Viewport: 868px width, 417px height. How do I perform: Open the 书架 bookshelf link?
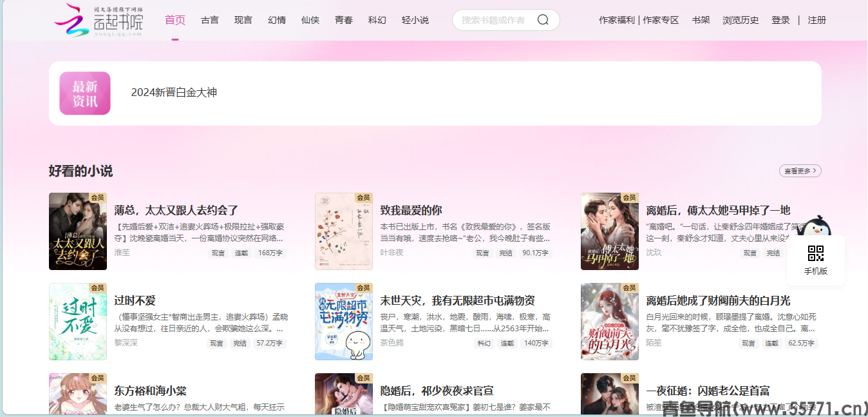[x=701, y=20]
